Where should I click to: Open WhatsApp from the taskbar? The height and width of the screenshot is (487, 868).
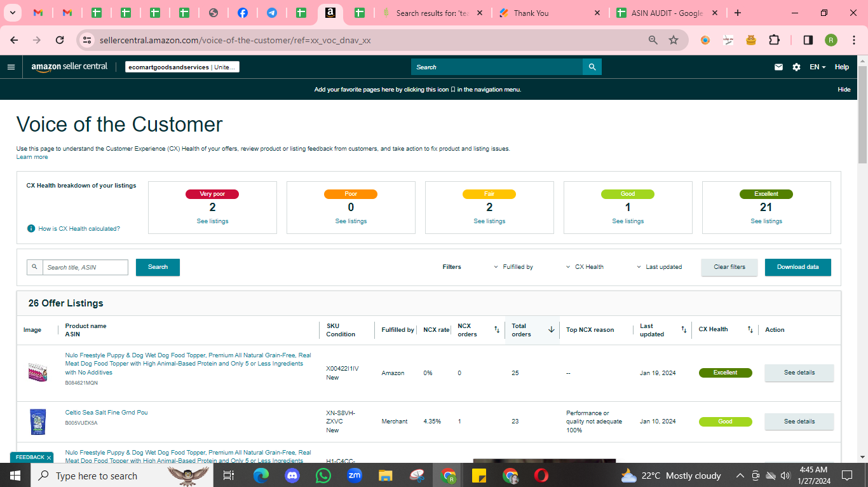323,476
